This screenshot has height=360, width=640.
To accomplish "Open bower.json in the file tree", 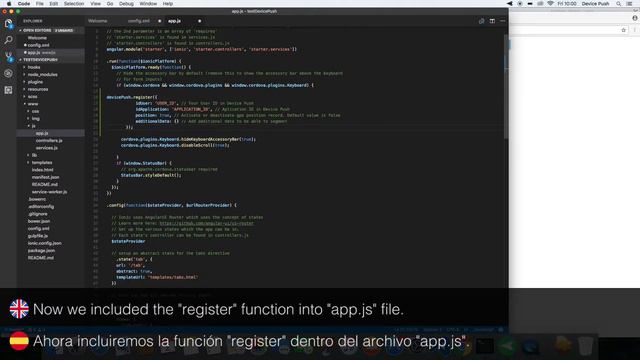I will click(39, 221).
